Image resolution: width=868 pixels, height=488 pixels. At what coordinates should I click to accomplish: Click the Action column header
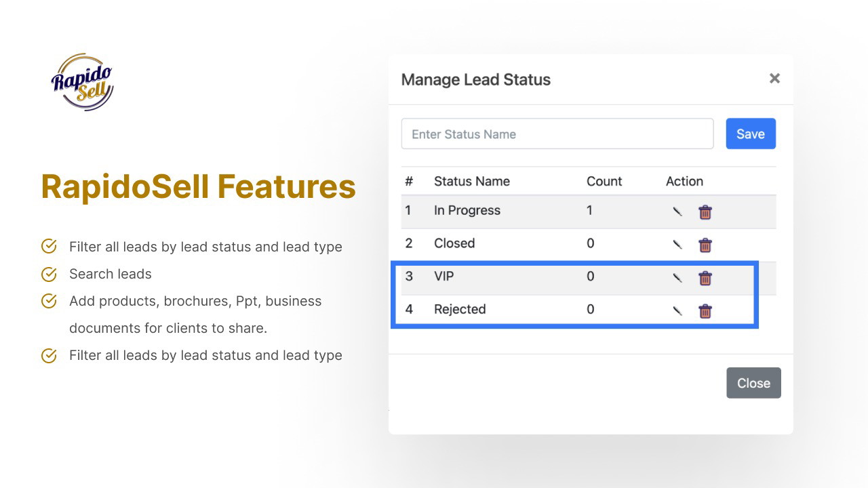click(x=684, y=181)
